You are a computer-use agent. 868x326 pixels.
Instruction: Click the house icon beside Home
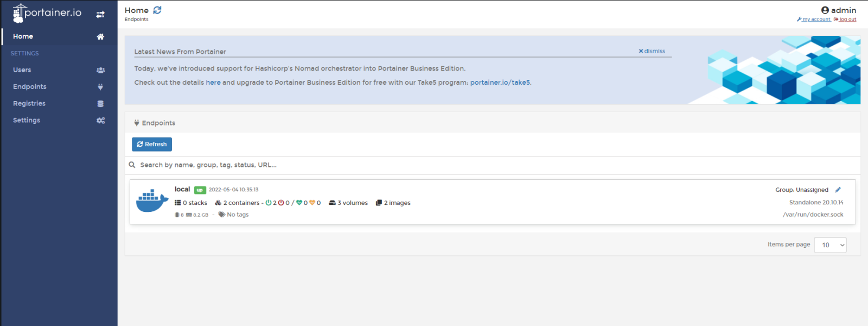click(x=100, y=37)
